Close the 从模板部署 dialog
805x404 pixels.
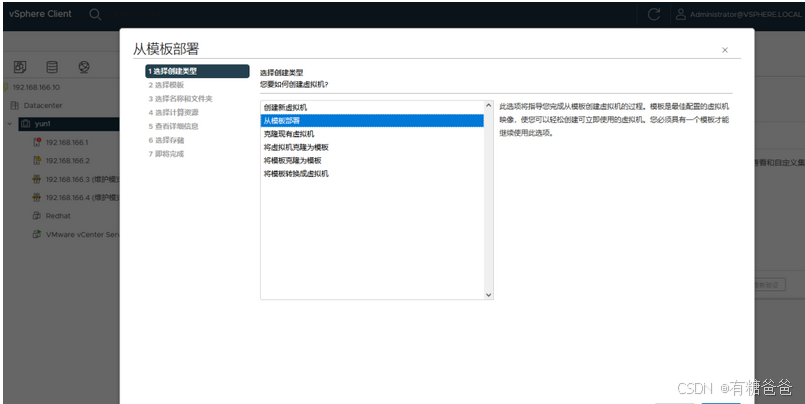(724, 50)
